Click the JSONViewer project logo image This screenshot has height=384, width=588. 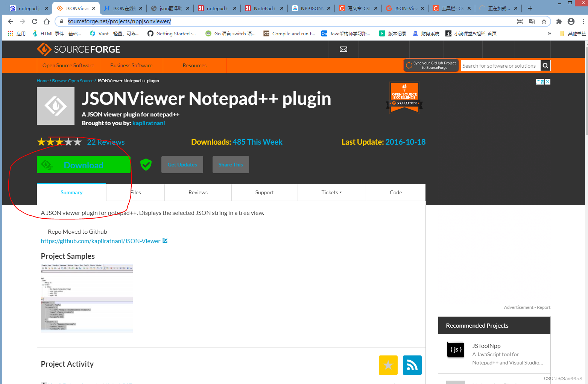click(x=56, y=106)
